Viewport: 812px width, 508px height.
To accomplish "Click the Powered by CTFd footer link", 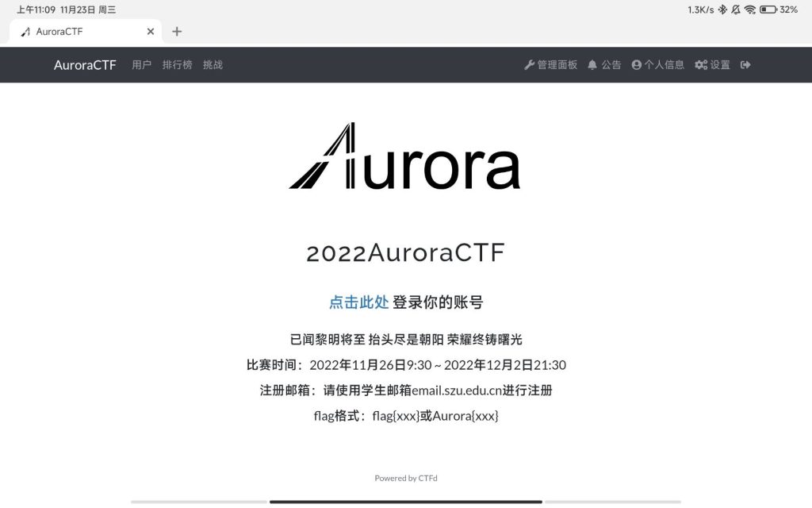I will coord(406,478).
